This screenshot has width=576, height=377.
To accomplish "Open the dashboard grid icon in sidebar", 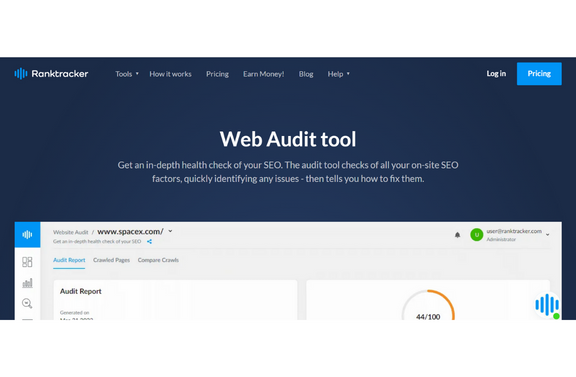I will tap(27, 262).
